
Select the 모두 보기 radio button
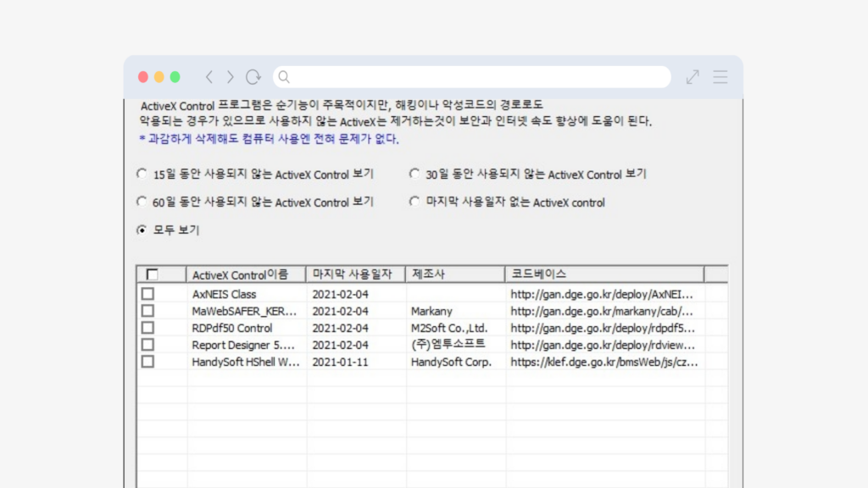click(142, 230)
